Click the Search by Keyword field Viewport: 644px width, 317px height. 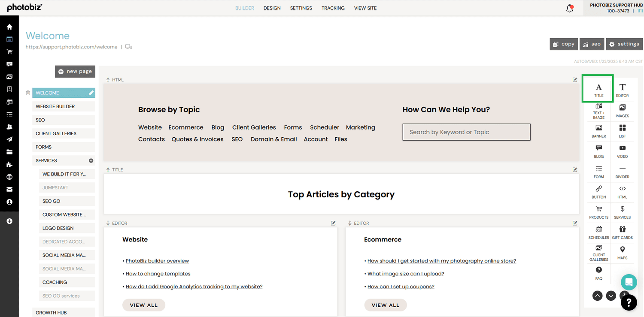(x=466, y=132)
